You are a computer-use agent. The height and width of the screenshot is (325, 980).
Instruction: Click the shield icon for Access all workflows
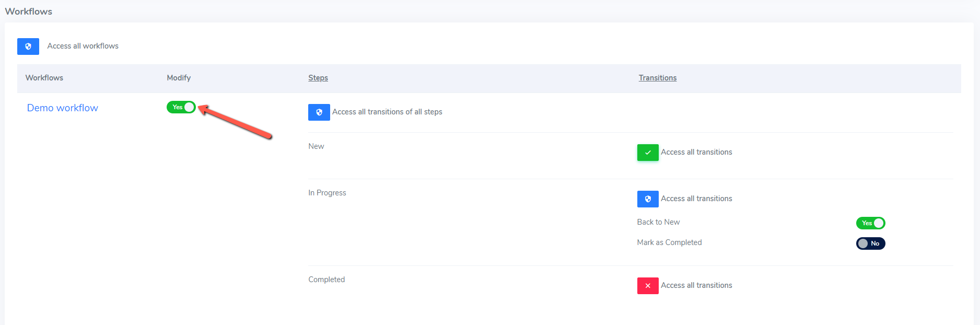(x=28, y=47)
